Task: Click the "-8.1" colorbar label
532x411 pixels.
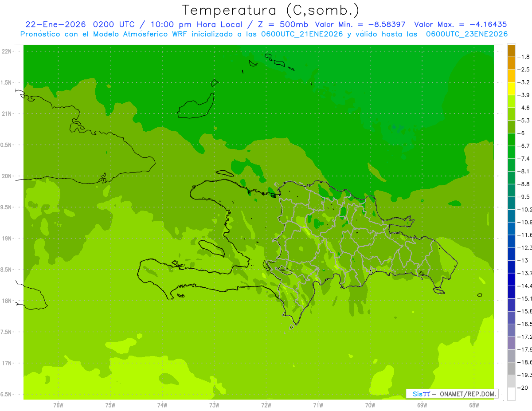Action: click(x=524, y=171)
